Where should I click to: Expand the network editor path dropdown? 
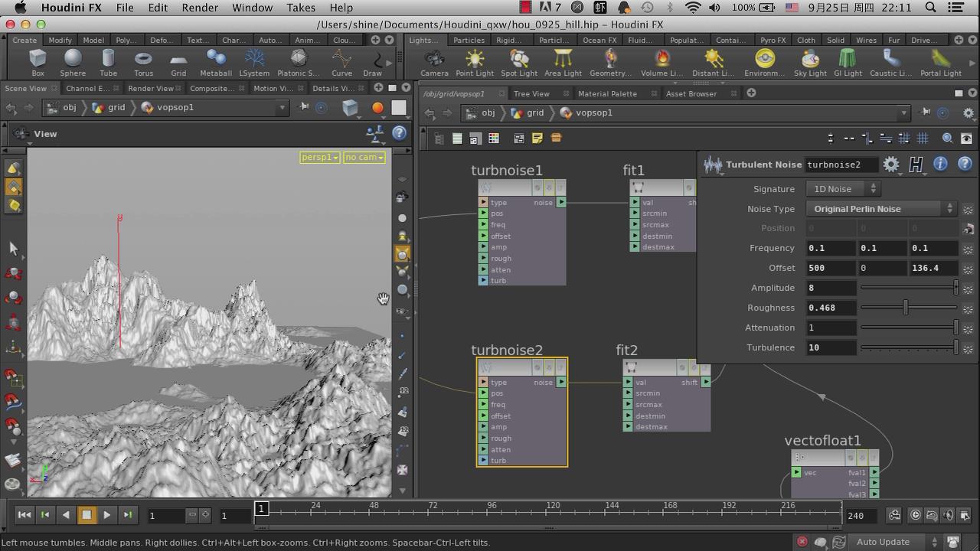(x=904, y=112)
